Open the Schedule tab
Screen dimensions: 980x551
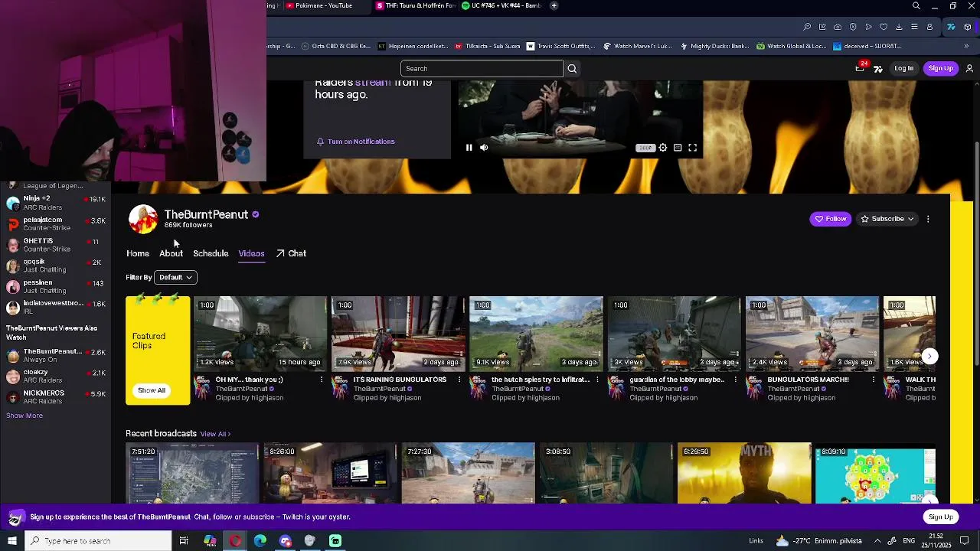211,253
